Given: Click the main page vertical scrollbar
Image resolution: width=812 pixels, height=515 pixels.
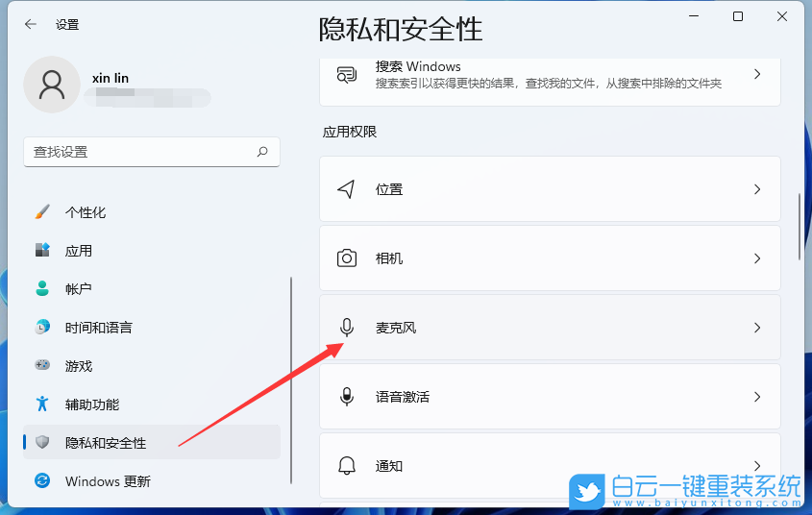Looking at the screenshot, I should tap(800, 227).
